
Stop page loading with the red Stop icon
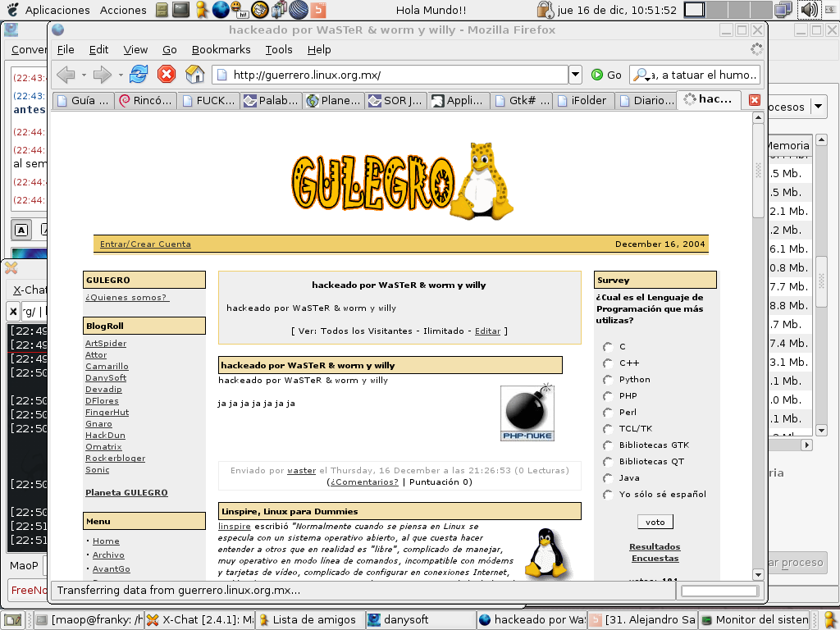click(167, 74)
